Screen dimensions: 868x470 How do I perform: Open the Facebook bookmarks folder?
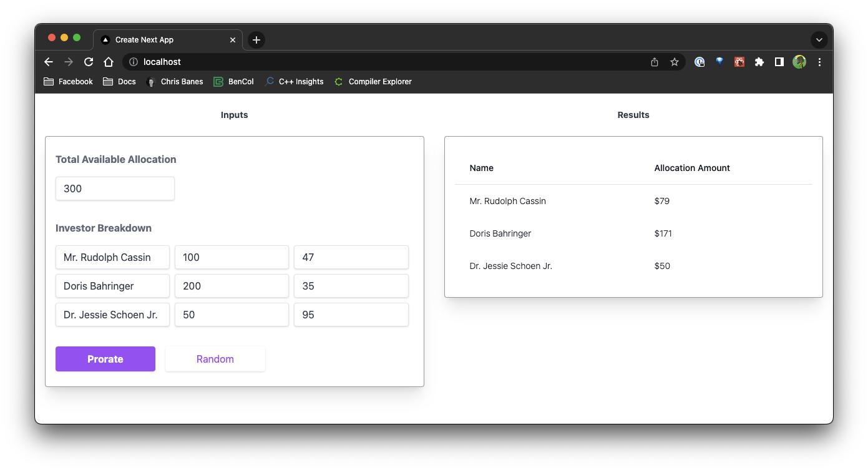[x=69, y=82]
